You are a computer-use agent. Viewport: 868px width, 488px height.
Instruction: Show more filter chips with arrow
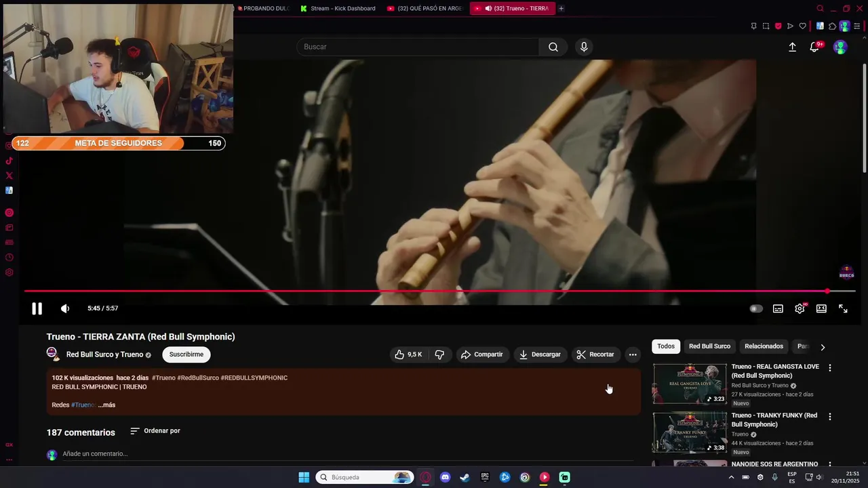[823, 347]
